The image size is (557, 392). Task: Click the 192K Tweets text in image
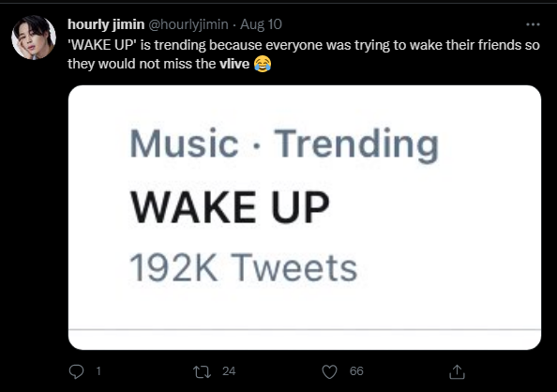coord(243,267)
